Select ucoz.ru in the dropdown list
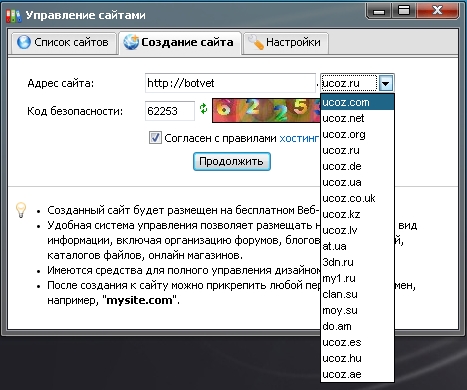 tap(357, 150)
